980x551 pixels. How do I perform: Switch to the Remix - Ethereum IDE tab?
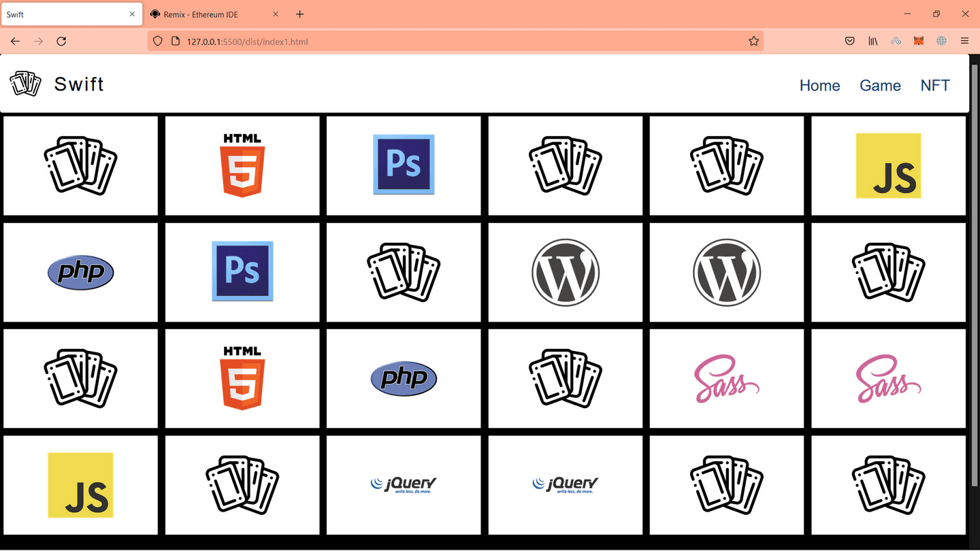click(x=215, y=14)
